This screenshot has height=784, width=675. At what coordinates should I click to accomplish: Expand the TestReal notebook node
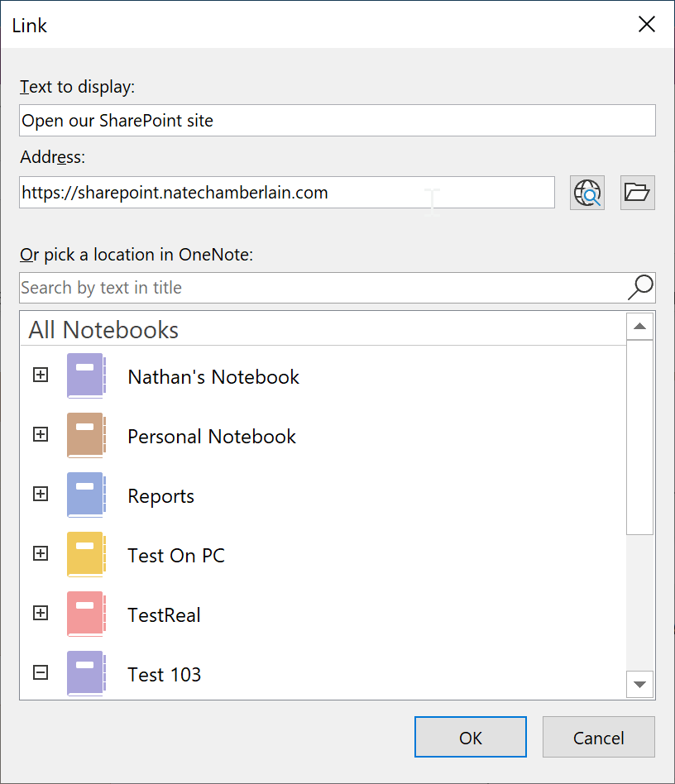tap(41, 613)
